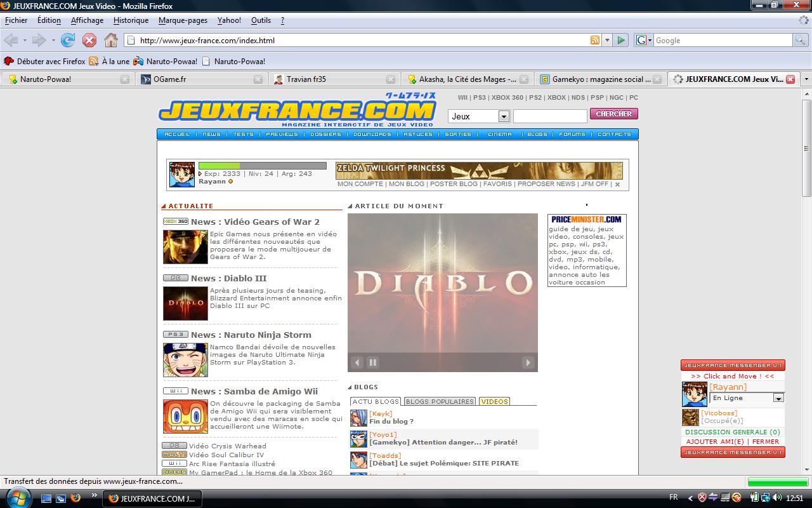Open Keyk's Fin du blog post

point(391,421)
